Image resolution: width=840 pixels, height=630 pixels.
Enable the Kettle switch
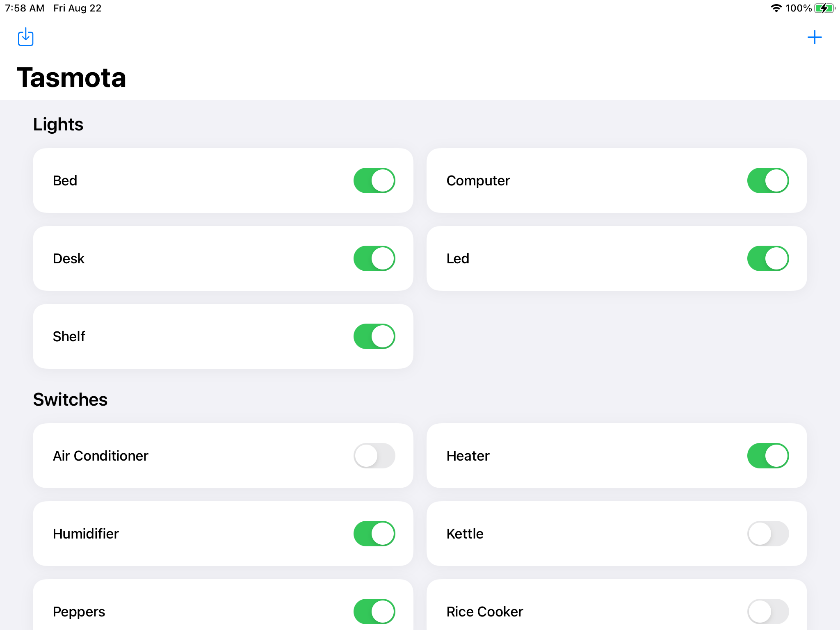click(x=767, y=534)
